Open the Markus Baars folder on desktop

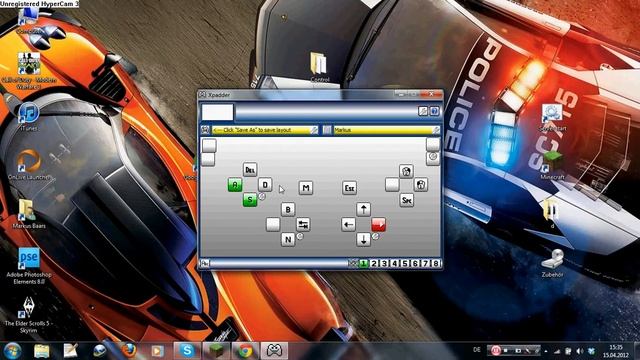(29, 214)
